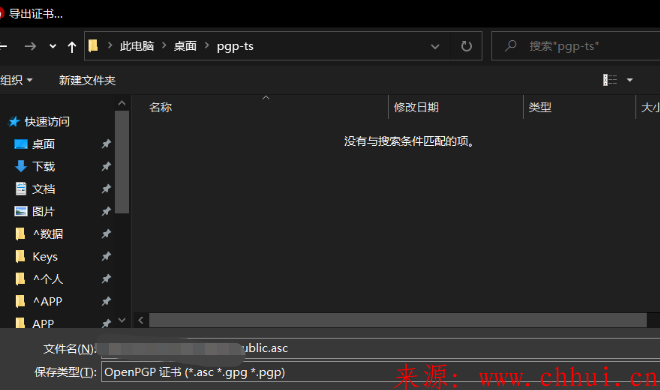
Task: Click the file list horizontal scrollbar
Action: pos(398,320)
